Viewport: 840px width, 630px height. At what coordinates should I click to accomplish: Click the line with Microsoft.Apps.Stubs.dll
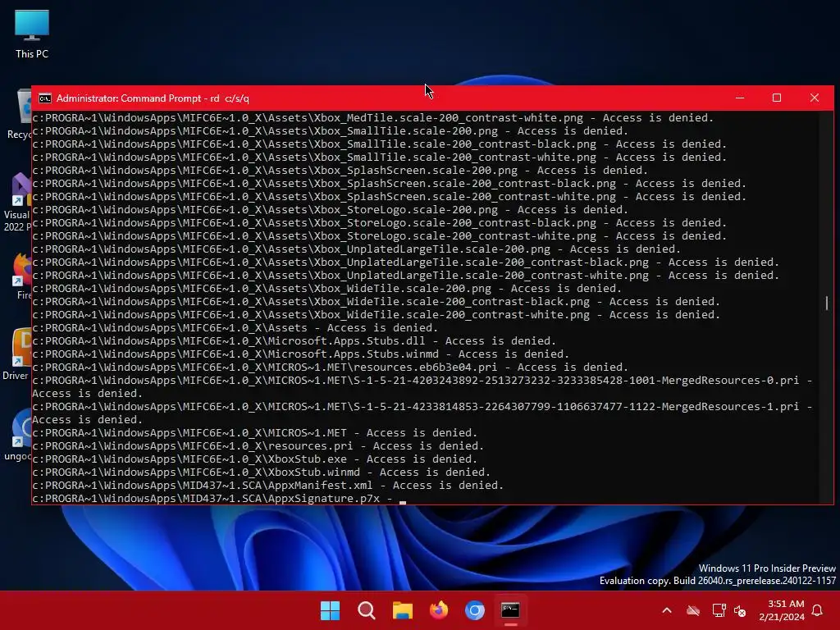click(x=294, y=340)
